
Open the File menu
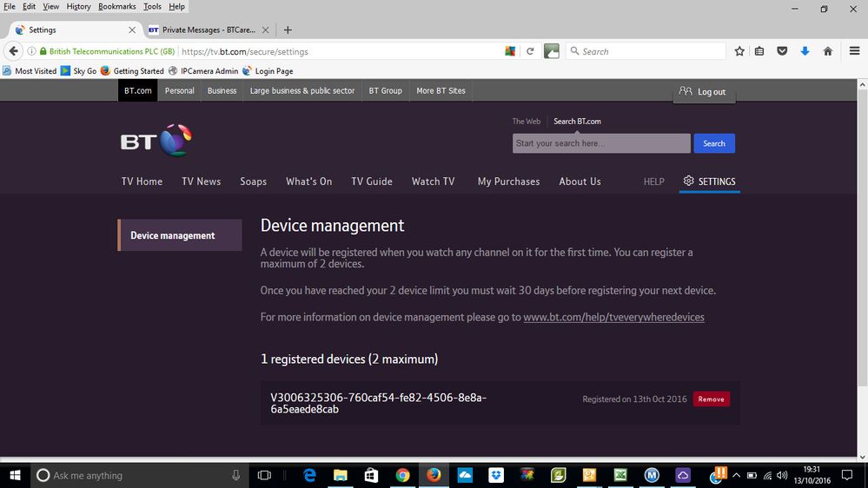tap(10, 7)
